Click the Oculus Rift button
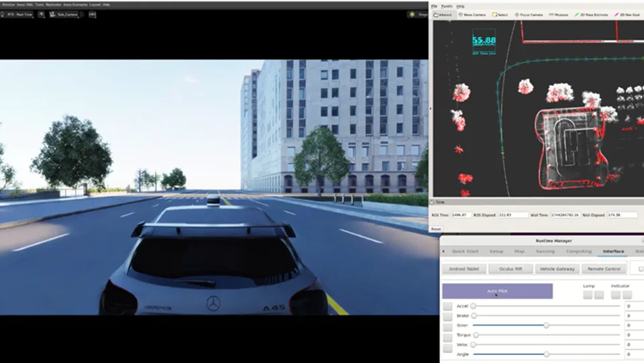Viewport: 644px width, 363px height. click(x=511, y=269)
